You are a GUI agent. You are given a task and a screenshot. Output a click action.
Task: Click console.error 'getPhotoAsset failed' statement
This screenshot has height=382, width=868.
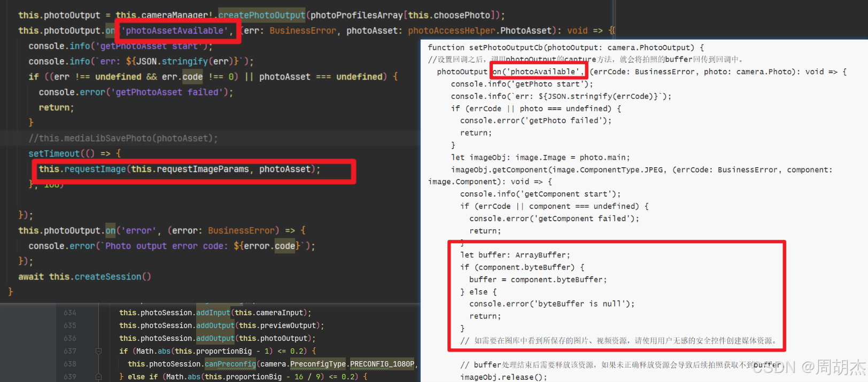point(136,92)
